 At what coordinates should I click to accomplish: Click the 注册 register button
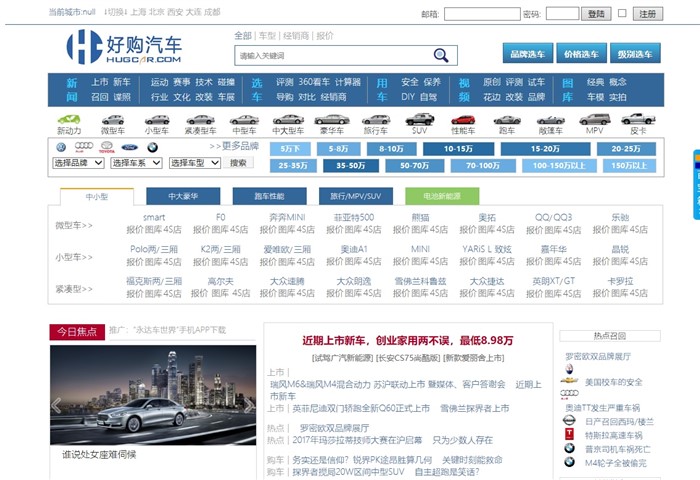point(647,14)
